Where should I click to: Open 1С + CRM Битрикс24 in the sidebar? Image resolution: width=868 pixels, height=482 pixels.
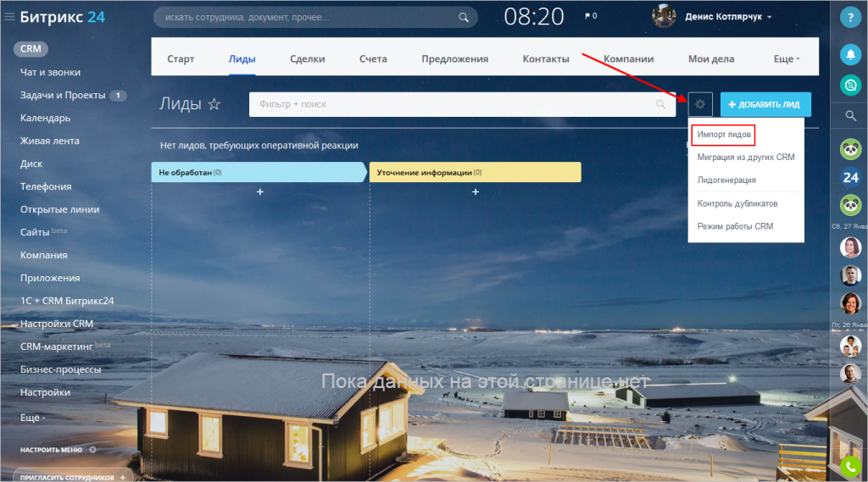[67, 301]
